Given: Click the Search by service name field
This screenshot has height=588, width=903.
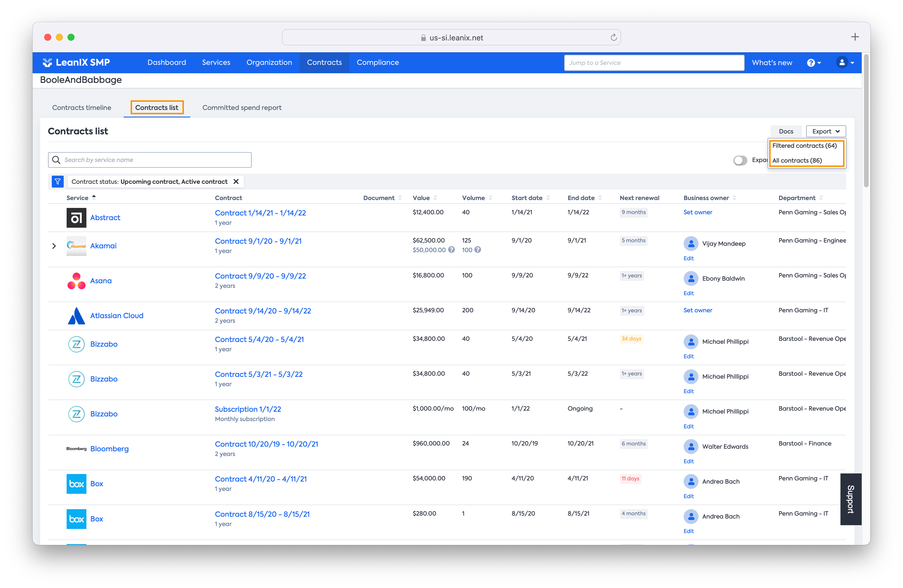Looking at the screenshot, I should pyautogui.click(x=150, y=160).
